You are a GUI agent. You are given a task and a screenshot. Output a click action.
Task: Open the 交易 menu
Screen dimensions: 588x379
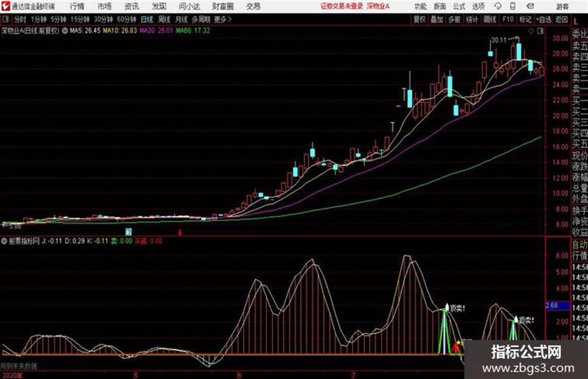[253, 6]
